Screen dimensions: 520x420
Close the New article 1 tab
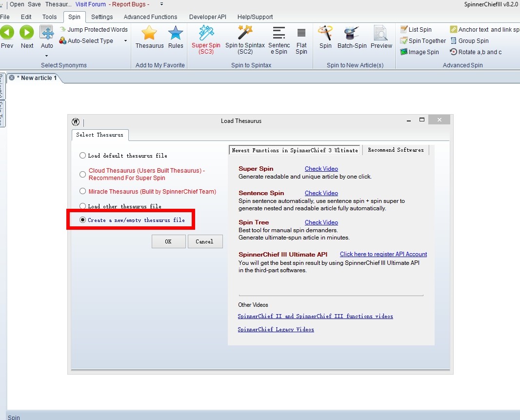(x=12, y=78)
